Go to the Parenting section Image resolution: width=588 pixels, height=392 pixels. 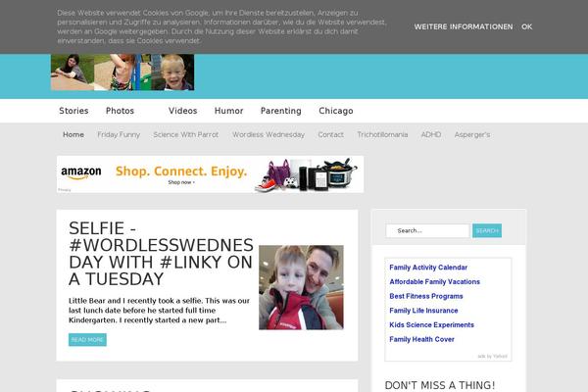point(281,111)
